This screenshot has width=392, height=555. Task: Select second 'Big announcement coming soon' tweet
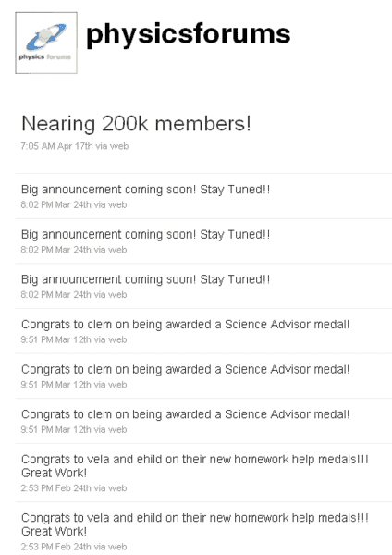coord(145,235)
